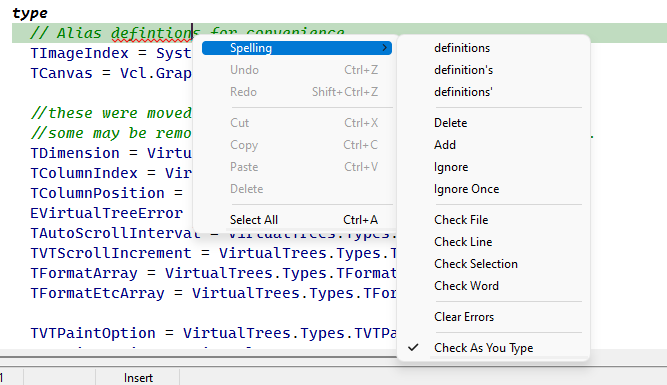This screenshot has height=385, width=667.
Task: Click the TFormatEtcArray declaration line
Action: click(x=213, y=293)
